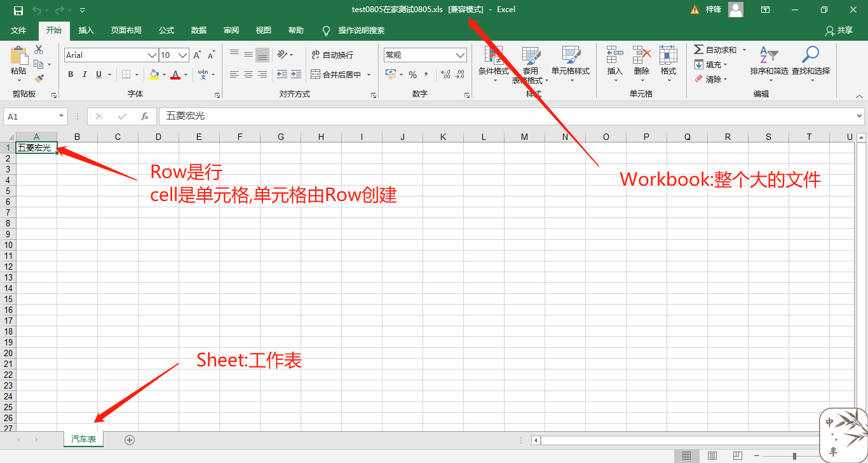Align text to bottom of cell
Viewport: 868px width, 463px height.
coord(262,55)
